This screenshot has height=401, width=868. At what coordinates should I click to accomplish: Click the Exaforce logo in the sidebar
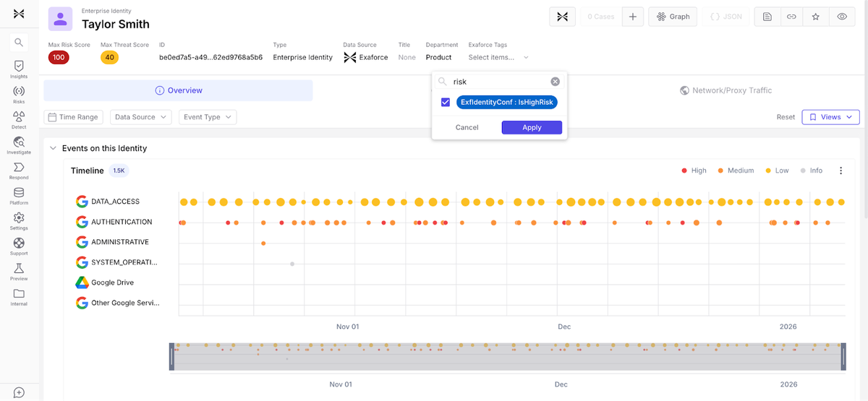coord(19,14)
